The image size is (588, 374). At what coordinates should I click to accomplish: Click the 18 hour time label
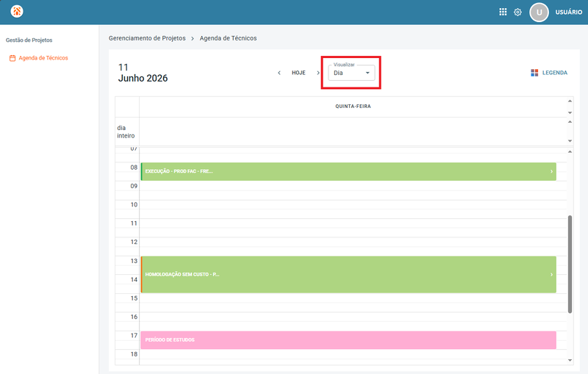134,354
